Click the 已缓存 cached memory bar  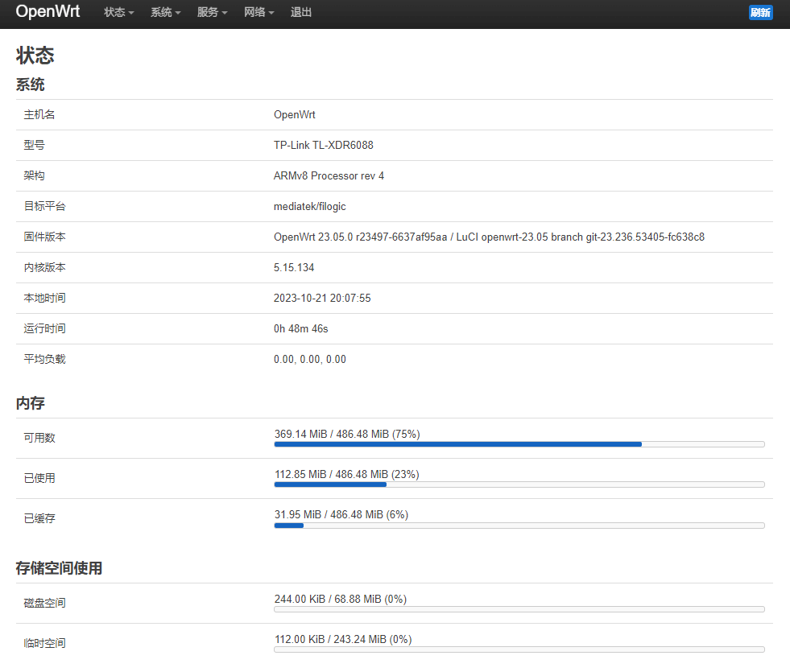[519, 525]
